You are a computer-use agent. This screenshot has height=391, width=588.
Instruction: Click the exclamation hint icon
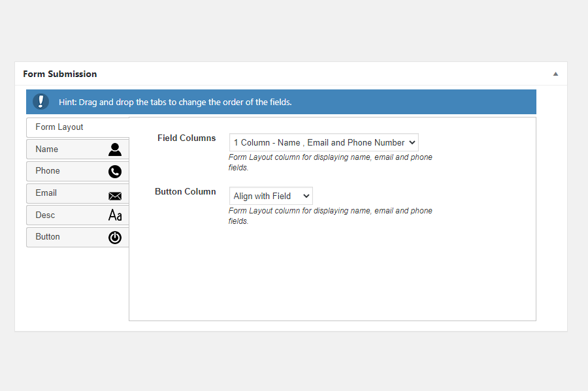pyautogui.click(x=41, y=101)
